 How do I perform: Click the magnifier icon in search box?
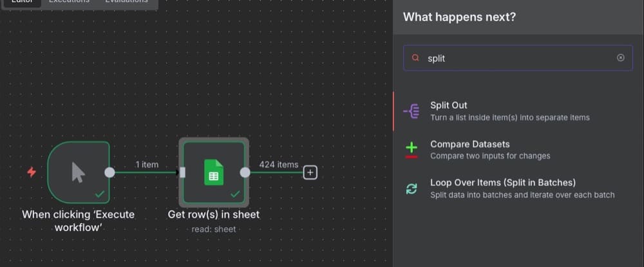(x=415, y=58)
